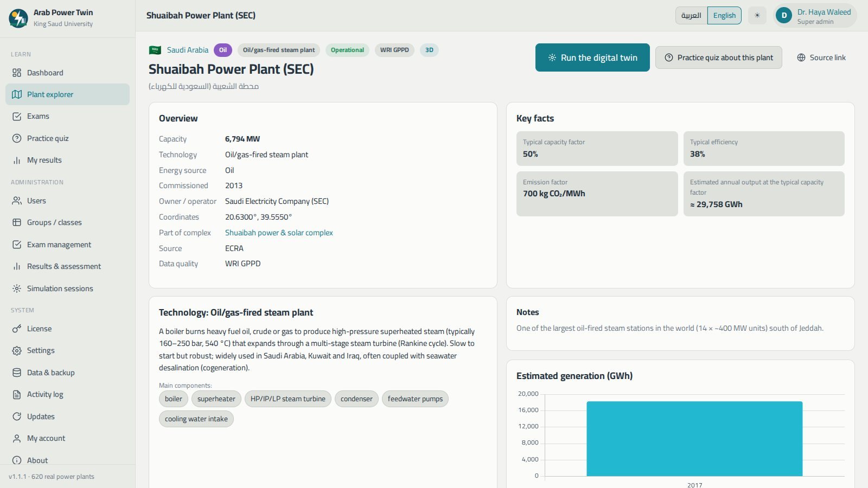Image resolution: width=868 pixels, height=488 pixels.
Task: Open the Practice quiz menu item
Action: click(x=68, y=138)
